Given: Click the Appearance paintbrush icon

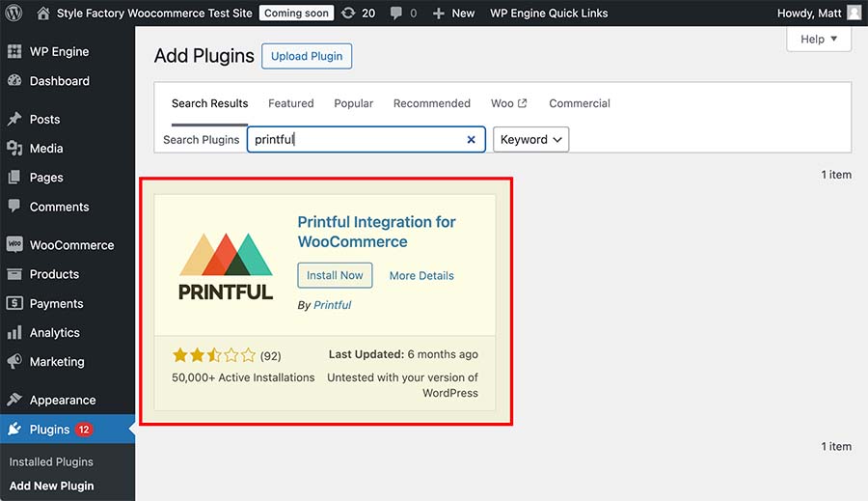Looking at the screenshot, I should 14,399.
